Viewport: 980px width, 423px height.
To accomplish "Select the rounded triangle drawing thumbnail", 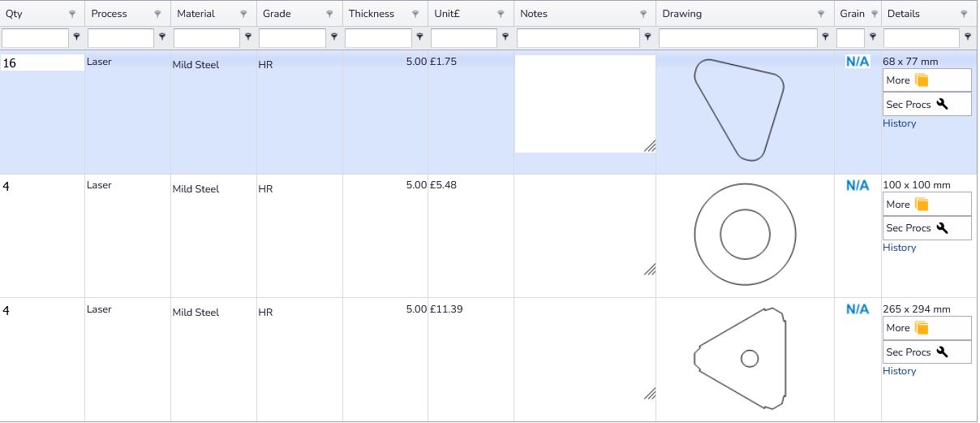I will click(739, 109).
